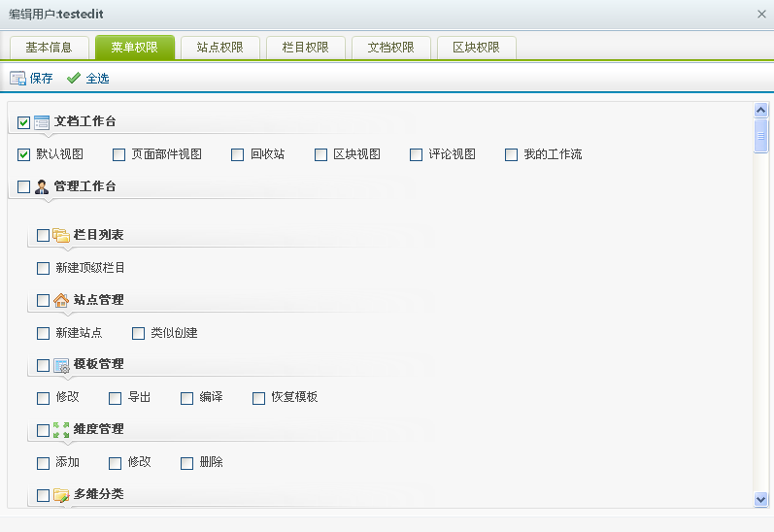Uncheck the 默认视图 checkbox

[x=24, y=154]
